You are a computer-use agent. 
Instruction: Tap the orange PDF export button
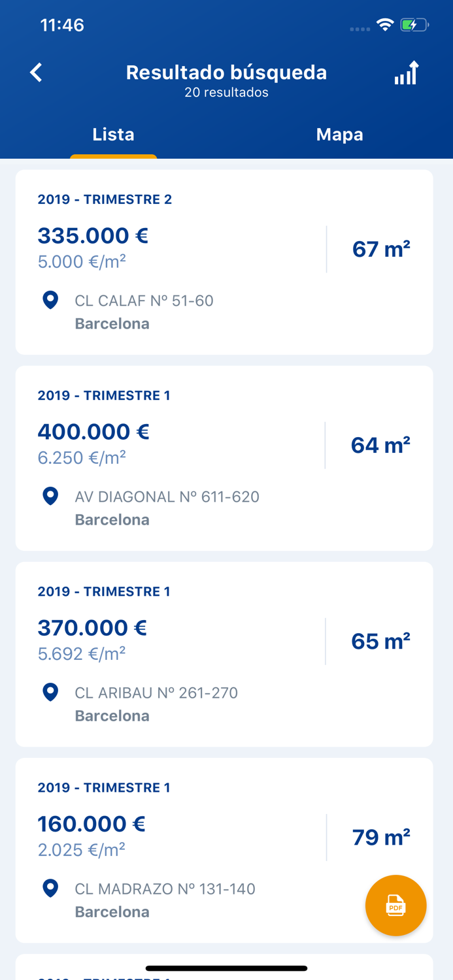395,906
